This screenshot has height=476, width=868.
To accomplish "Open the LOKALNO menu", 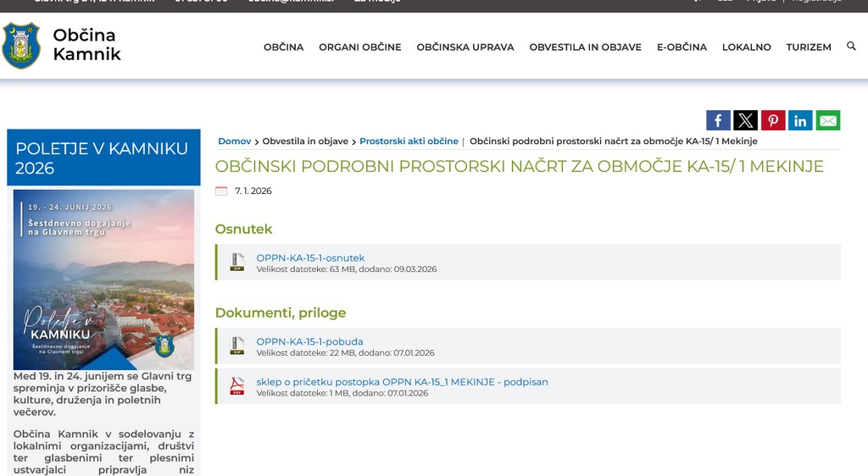I will click(746, 47).
